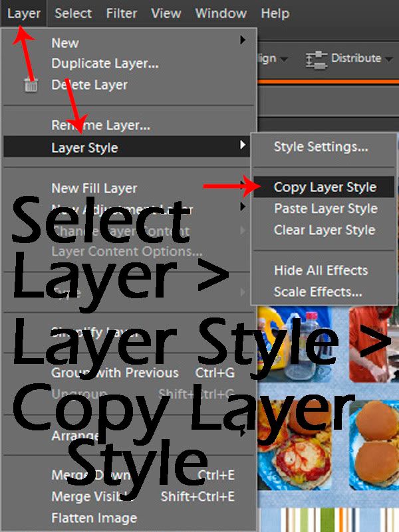Open Style Settings...
The image size is (399, 532).
pos(321,147)
